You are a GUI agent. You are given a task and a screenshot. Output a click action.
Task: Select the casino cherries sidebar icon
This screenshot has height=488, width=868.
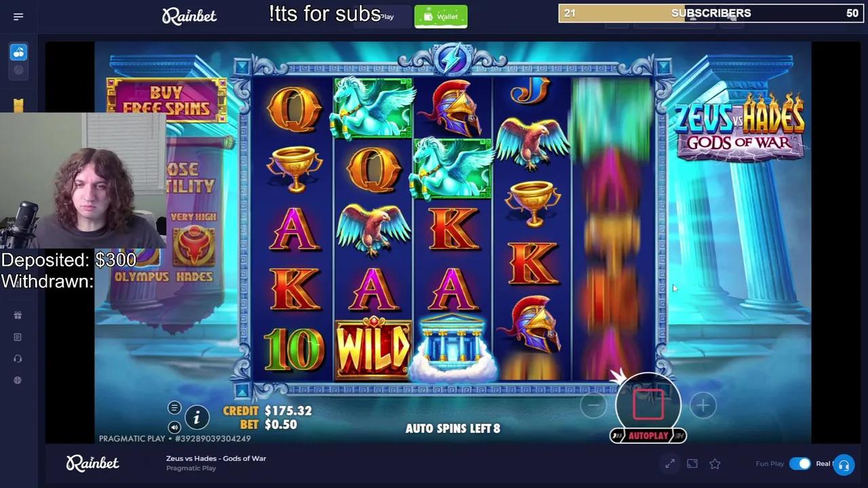(18, 52)
